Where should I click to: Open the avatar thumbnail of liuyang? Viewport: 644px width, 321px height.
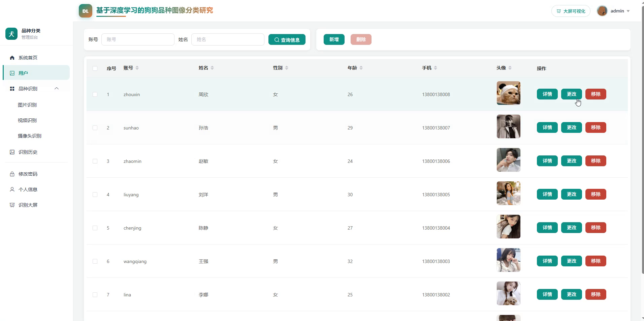pyautogui.click(x=509, y=193)
